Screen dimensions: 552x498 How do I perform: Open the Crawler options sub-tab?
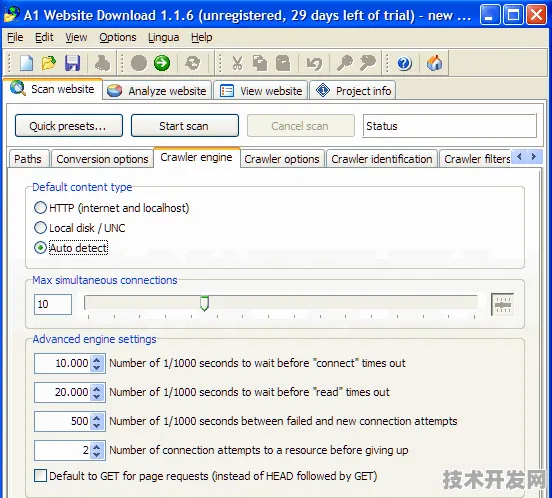click(282, 159)
